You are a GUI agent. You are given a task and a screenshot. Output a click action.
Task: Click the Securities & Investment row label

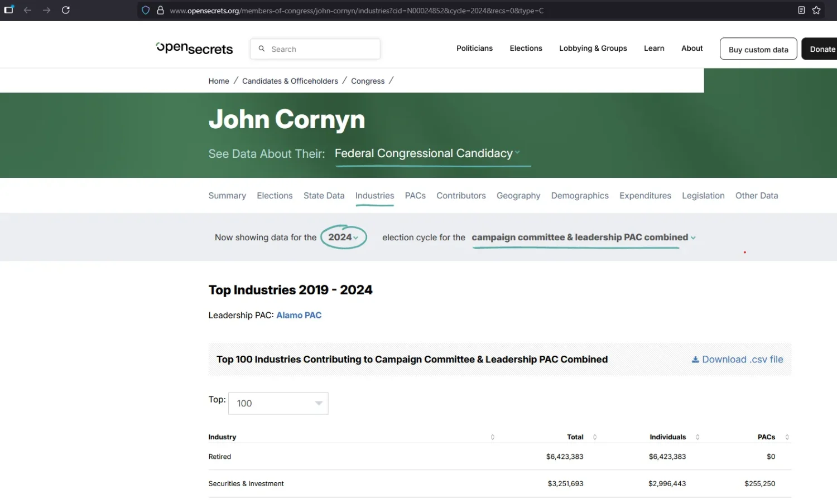coord(246,484)
